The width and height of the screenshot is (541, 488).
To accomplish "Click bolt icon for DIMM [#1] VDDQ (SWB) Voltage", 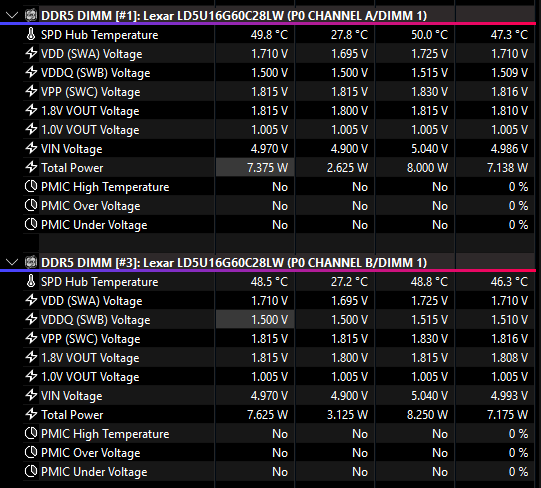I will [x=31, y=72].
